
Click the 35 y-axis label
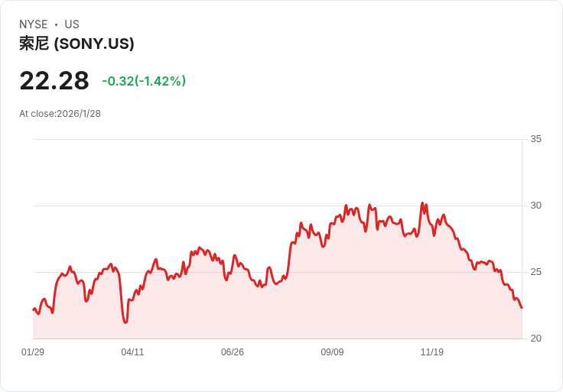(535, 139)
